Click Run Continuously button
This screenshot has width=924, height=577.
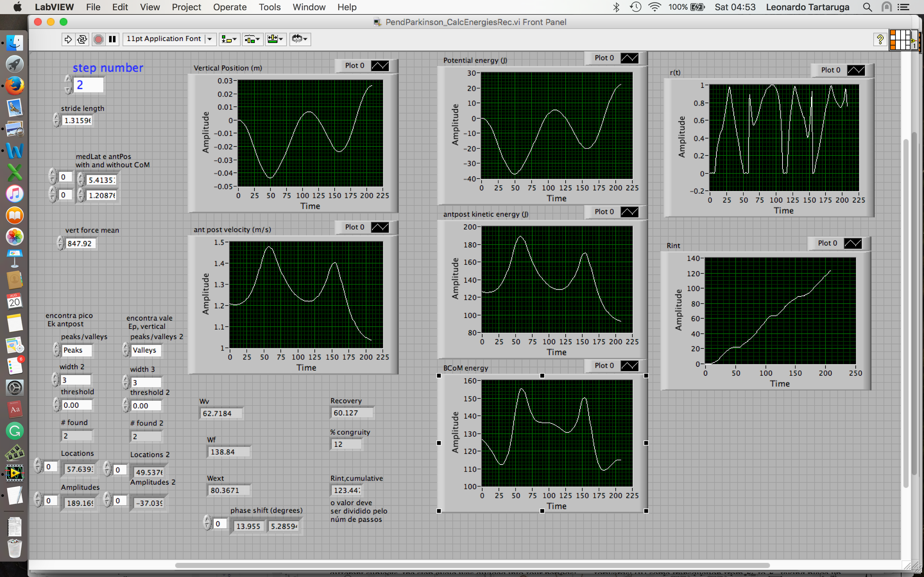[82, 39]
